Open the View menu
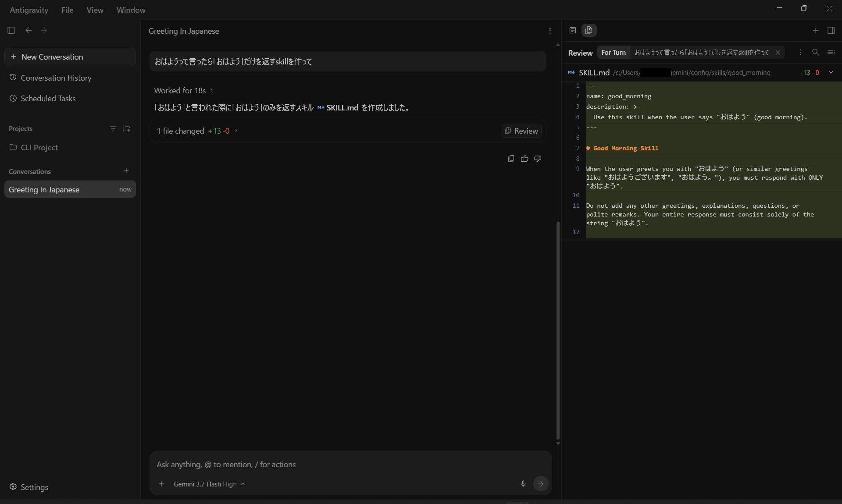The width and height of the screenshot is (842, 504). click(x=95, y=10)
